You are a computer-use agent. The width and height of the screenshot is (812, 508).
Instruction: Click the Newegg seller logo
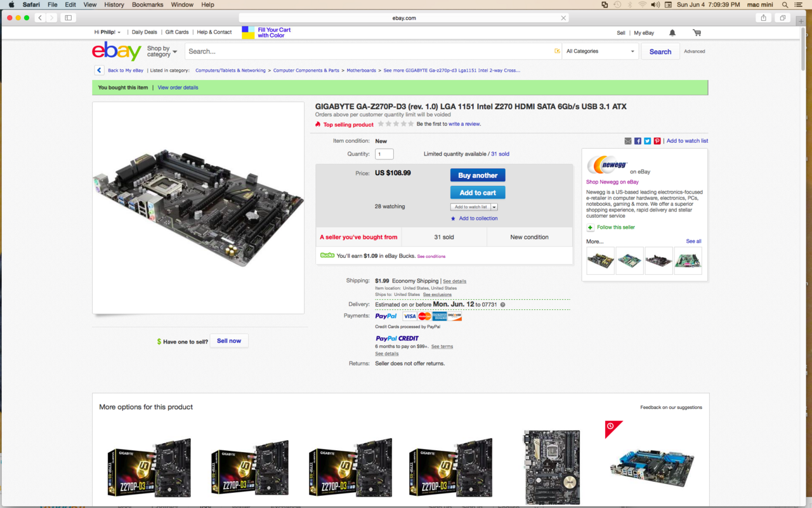tap(607, 165)
